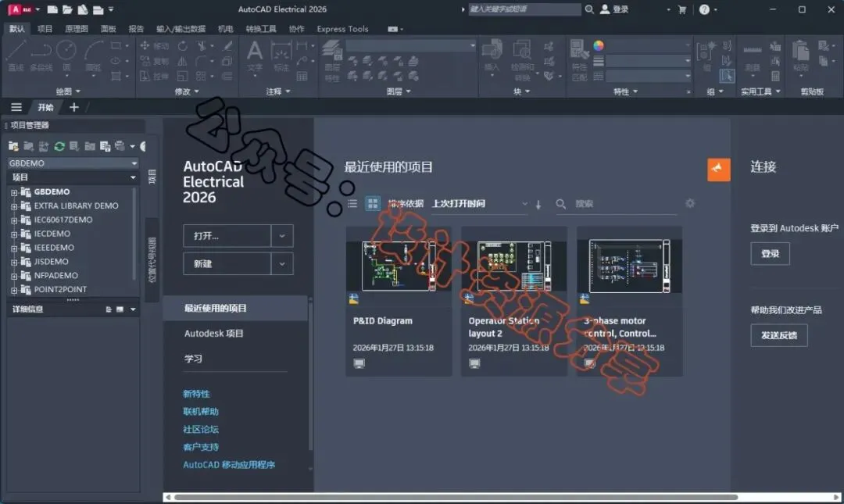Click the Measure (测量) tool
The height and width of the screenshot is (504, 844).
[753, 56]
